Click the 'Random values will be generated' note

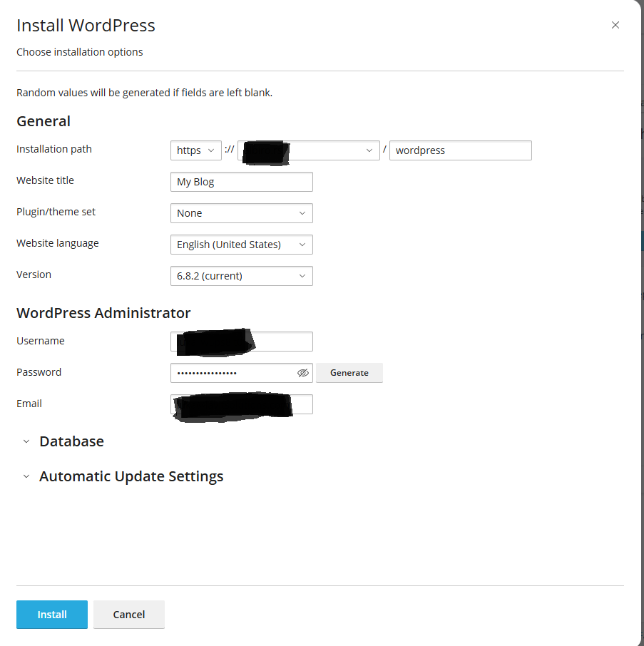[144, 93]
